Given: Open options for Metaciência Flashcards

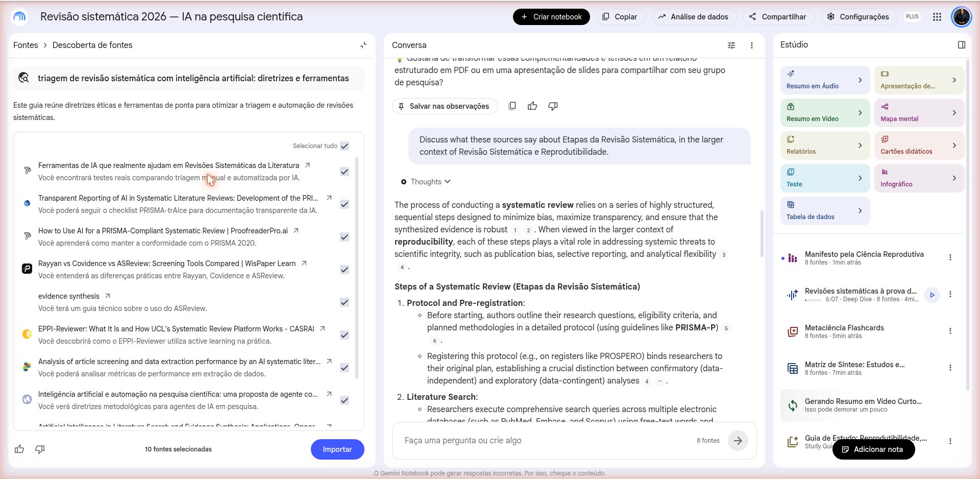Looking at the screenshot, I should (x=950, y=331).
